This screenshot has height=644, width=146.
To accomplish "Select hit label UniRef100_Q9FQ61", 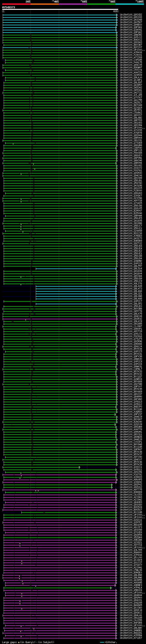I will tap(131, 27).
